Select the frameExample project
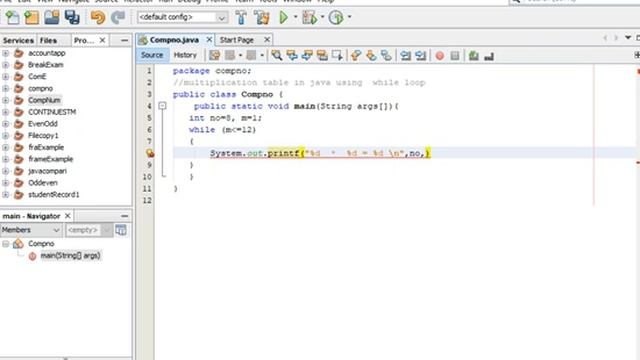The width and height of the screenshot is (640, 360). click(51, 159)
